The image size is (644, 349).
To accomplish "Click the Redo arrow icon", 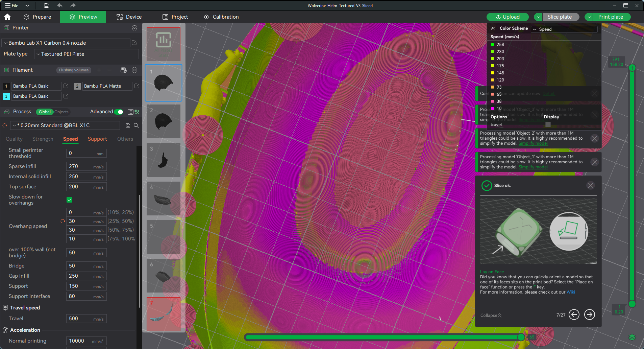I will (73, 5).
